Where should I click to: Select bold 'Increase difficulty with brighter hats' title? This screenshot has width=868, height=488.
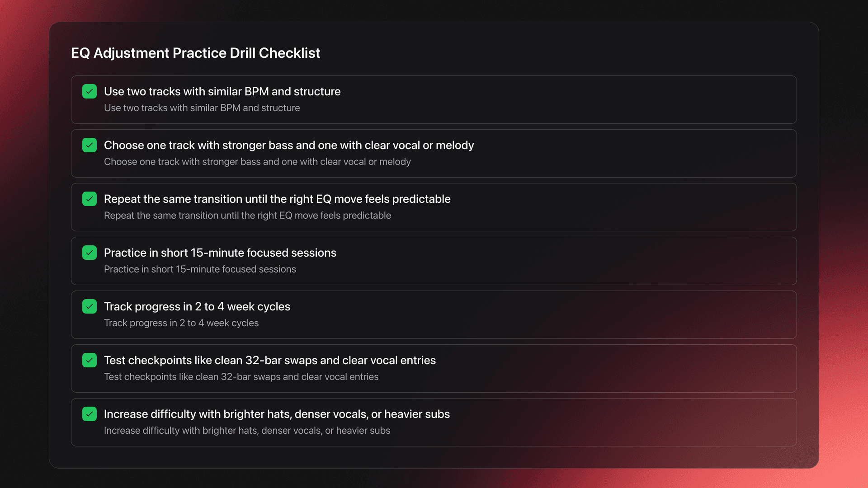[x=277, y=414]
